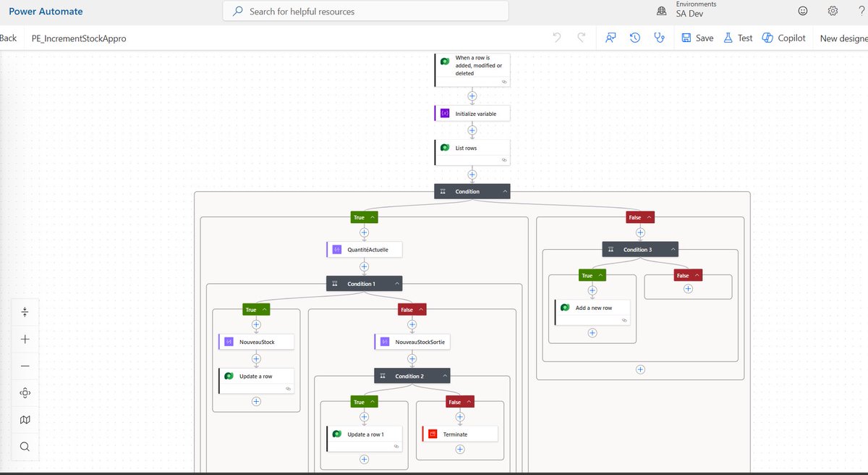The height and width of the screenshot is (475, 868).
Task: Select the Update a row 1 action card
Action: point(364,439)
